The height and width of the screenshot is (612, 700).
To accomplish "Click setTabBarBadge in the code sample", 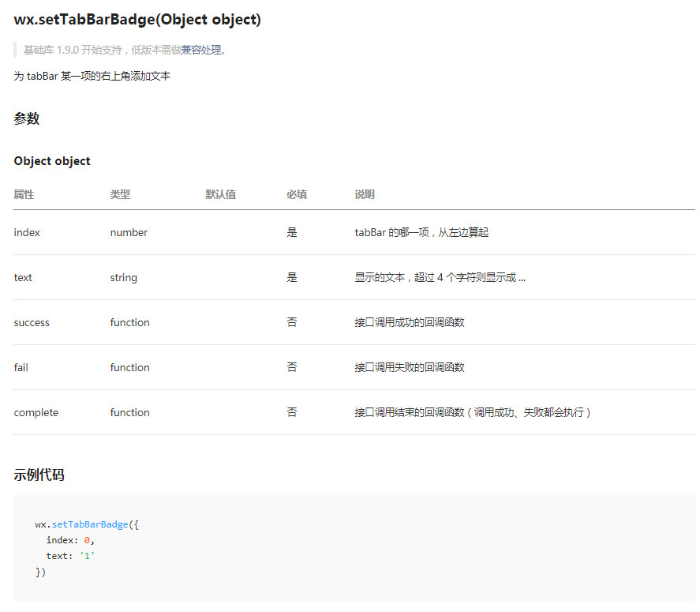I will point(90,524).
